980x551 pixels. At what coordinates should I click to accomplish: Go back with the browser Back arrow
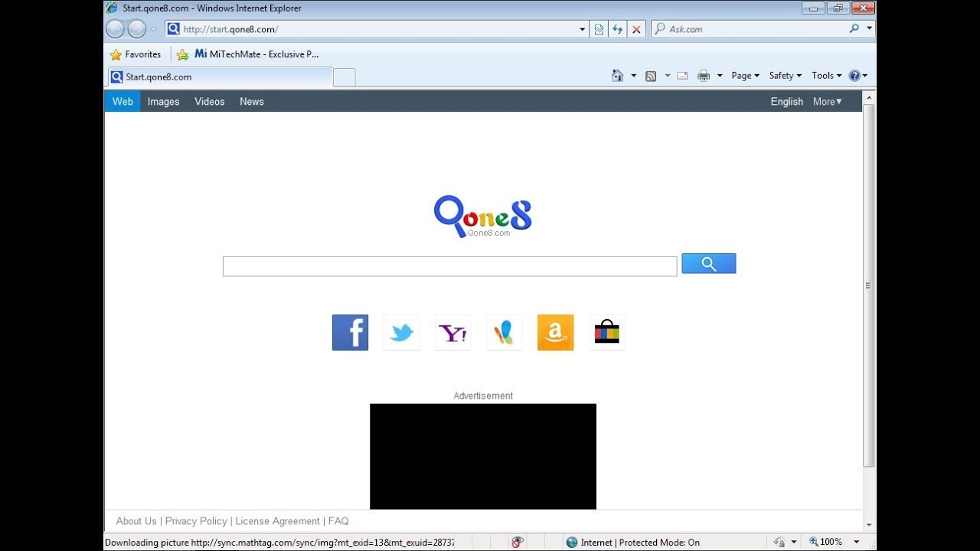115,29
